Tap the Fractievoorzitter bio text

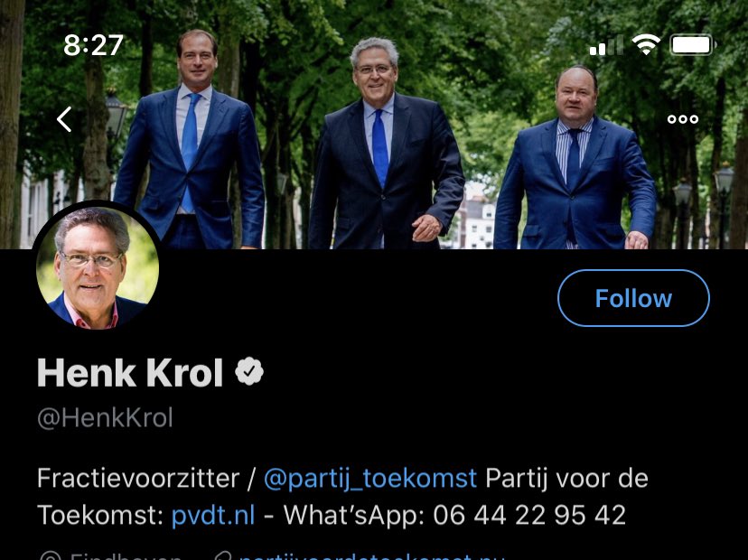138,479
